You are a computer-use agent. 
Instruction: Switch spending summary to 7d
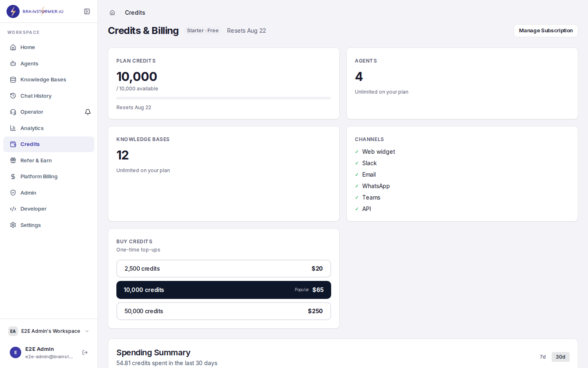coord(543,357)
